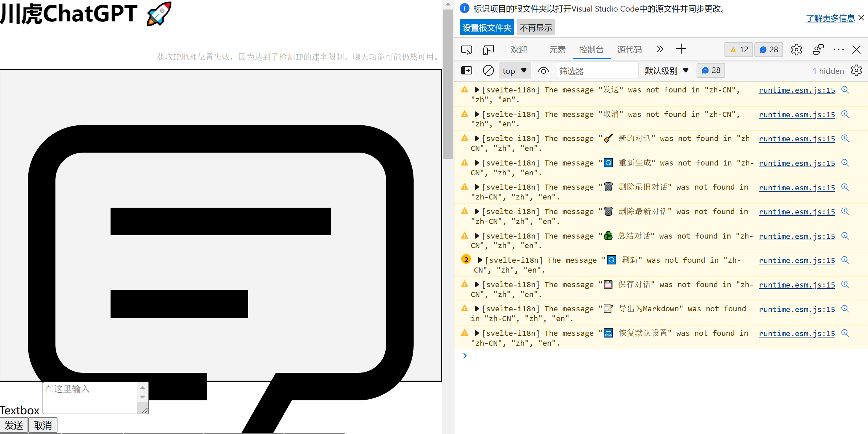Click magnifier icon beside the 发送 warning
Viewport: 868px width, 434px height.
tap(845, 90)
